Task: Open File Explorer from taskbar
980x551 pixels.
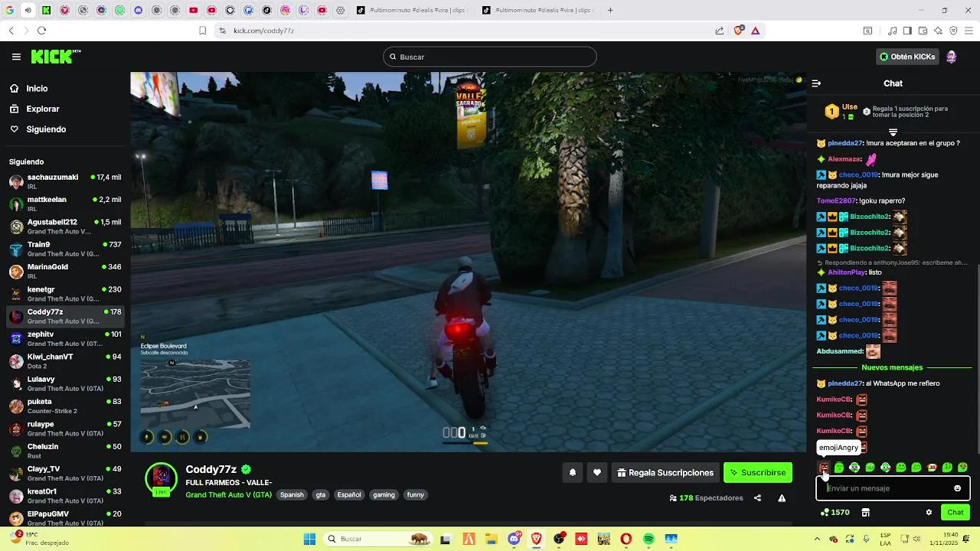Action: [x=491, y=539]
